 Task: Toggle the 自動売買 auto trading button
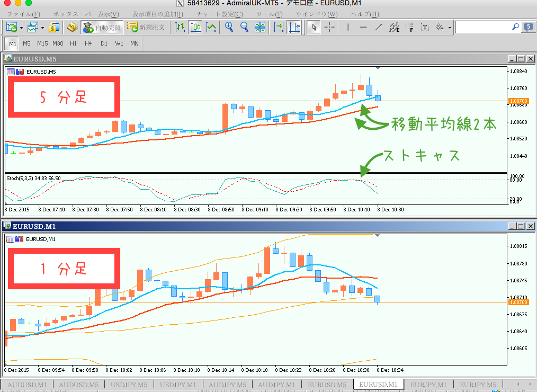(x=101, y=27)
